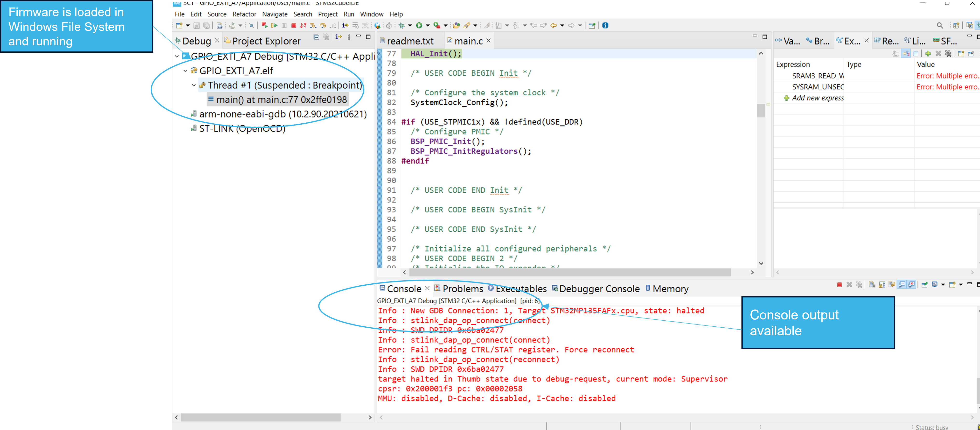Click the New file wizard toolbar icon
The image size is (980, 430).
(x=179, y=26)
